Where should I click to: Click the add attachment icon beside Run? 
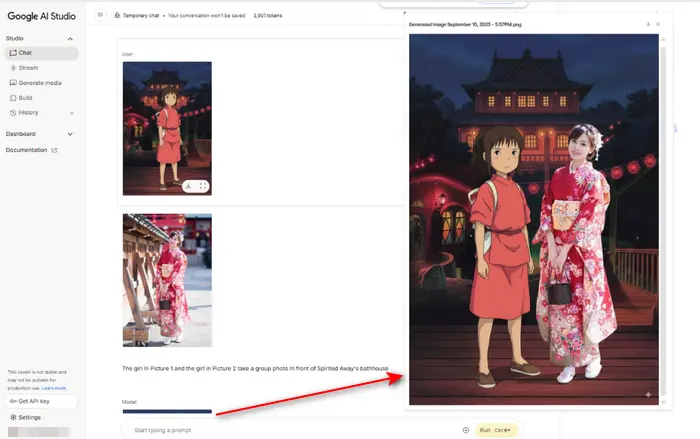coord(466,430)
